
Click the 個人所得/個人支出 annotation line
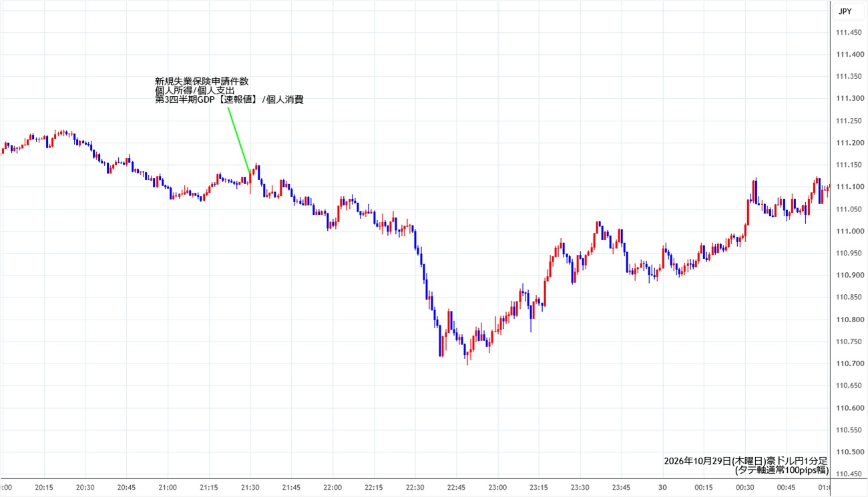(x=195, y=91)
